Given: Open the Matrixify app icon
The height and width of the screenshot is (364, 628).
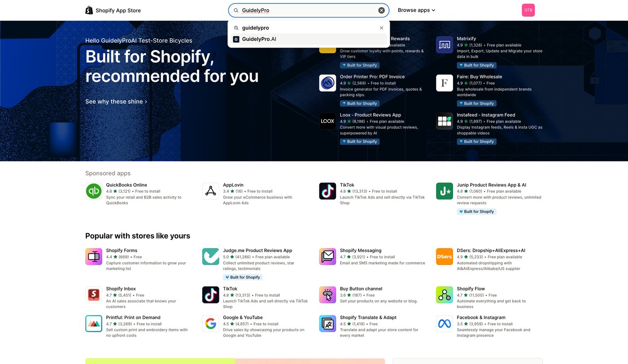Looking at the screenshot, I should pos(445,45).
